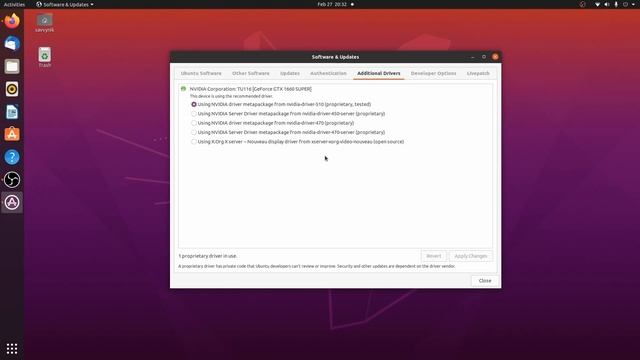640x360 pixels.
Task: Click Apply Changes button
Action: pos(471,256)
